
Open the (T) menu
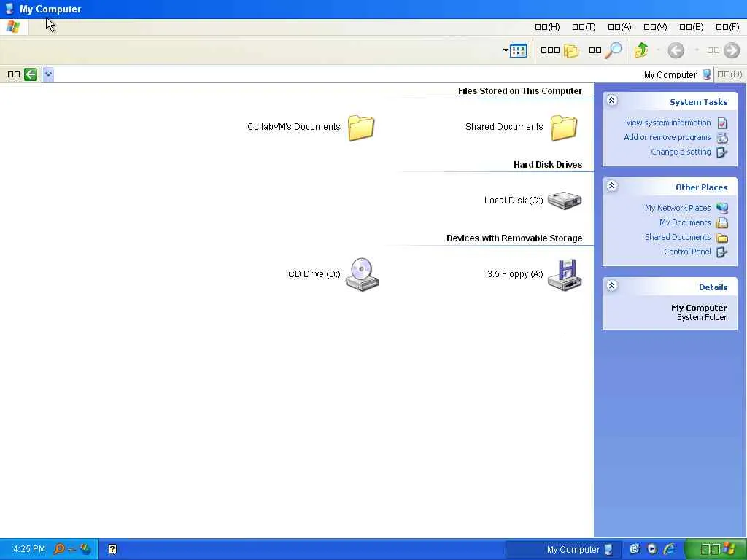[584, 27]
